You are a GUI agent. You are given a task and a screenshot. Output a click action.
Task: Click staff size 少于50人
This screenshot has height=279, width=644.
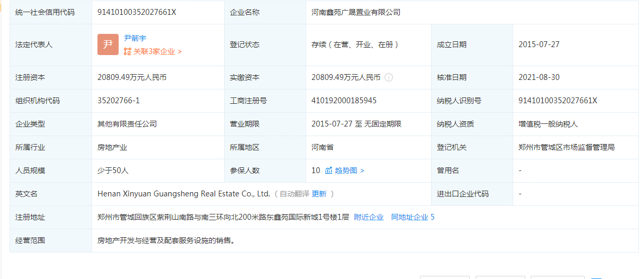point(113,170)
